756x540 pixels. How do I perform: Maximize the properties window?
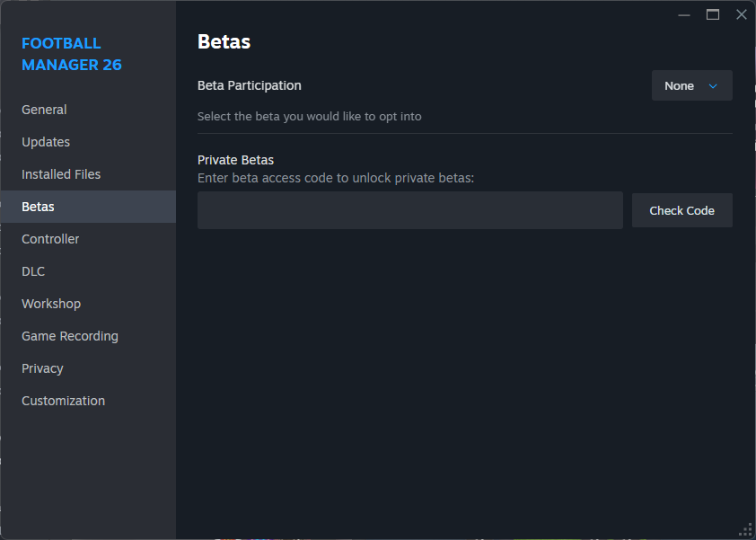click(713, 14)
